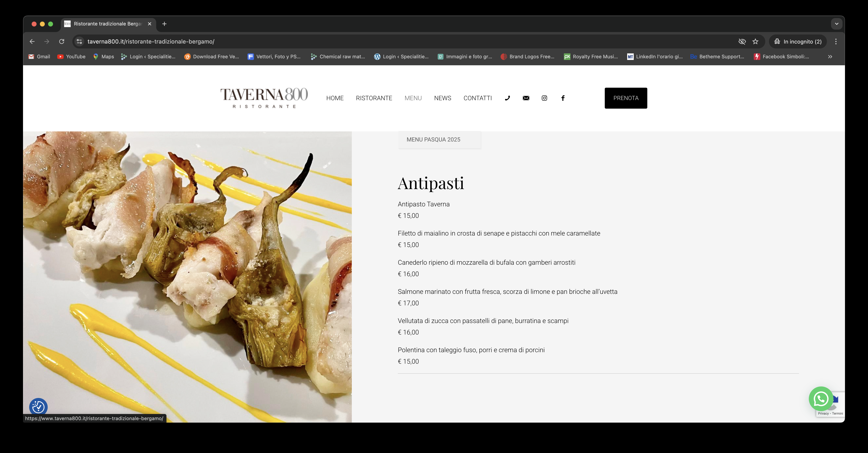Click Vellutata di zucca con passatelli item
This screenshot has height=453, width=868.
[483, 321]
